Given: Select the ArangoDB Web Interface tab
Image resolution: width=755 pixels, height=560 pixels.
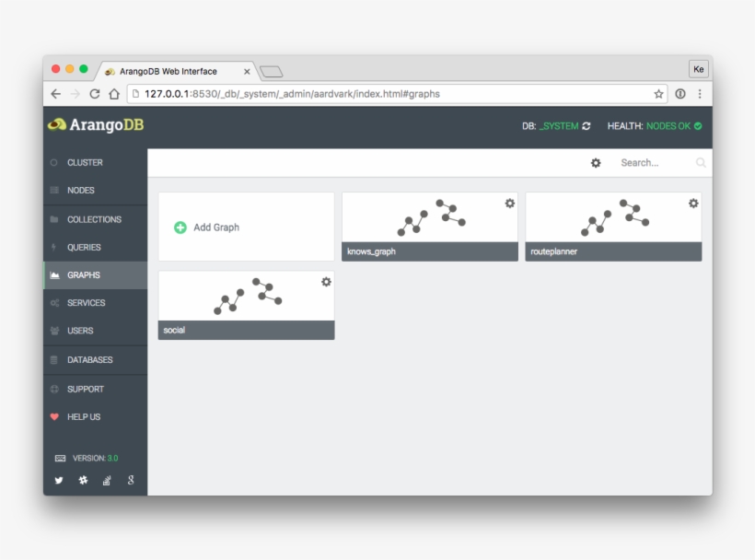Looking at the screenshot, I should pyautogui.click(x=176, y=71).
